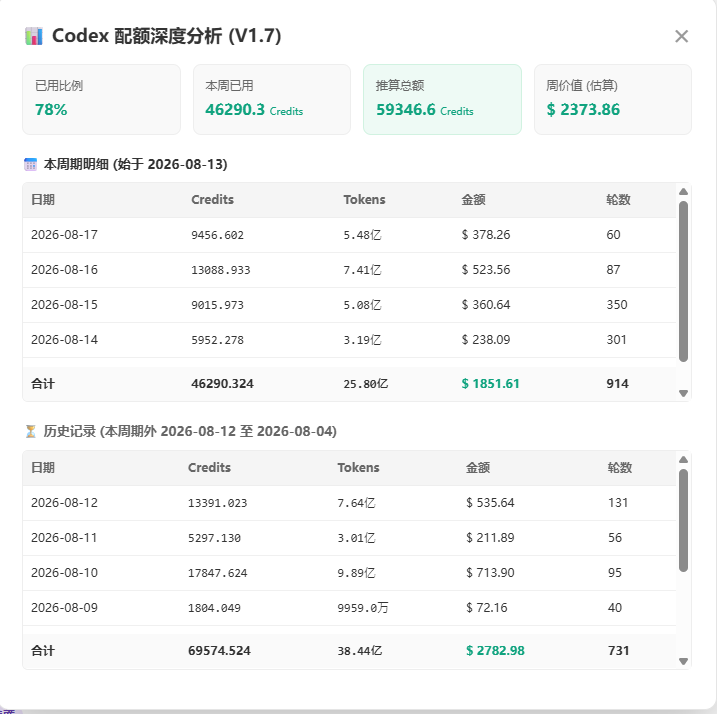Screen dimensions: 717x714
Task: Click the credits value 13088.933
Action: pos(220,270)
